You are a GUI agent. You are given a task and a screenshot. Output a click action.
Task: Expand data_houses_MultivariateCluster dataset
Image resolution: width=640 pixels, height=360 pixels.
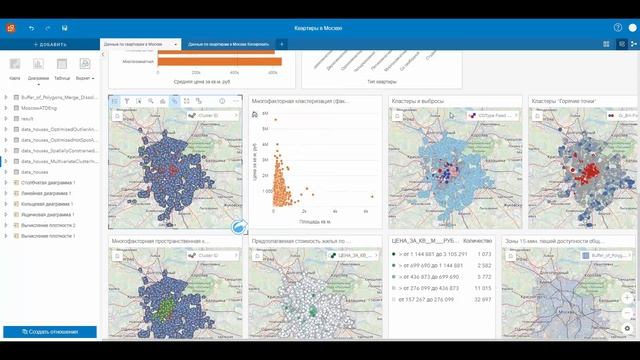tap(6, 161)
